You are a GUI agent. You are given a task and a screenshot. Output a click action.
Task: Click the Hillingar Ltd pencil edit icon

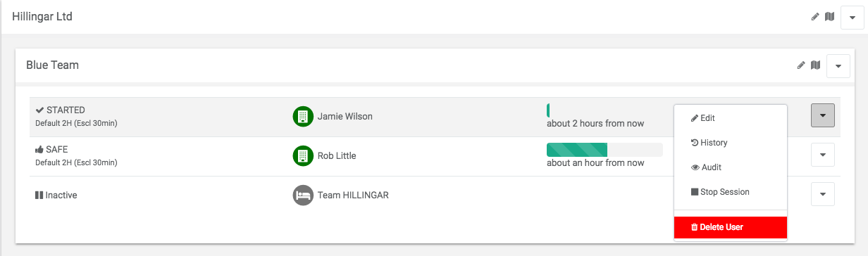coord(815,16)
